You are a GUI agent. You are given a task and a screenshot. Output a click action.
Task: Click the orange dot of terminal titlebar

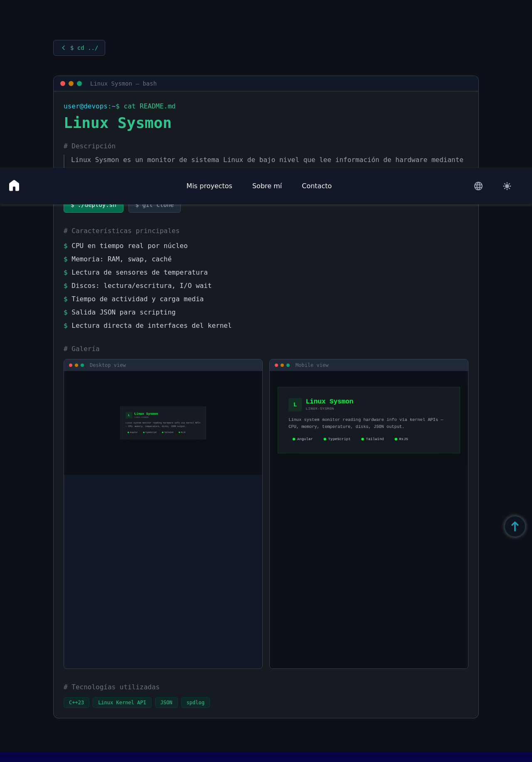point(71,84)
